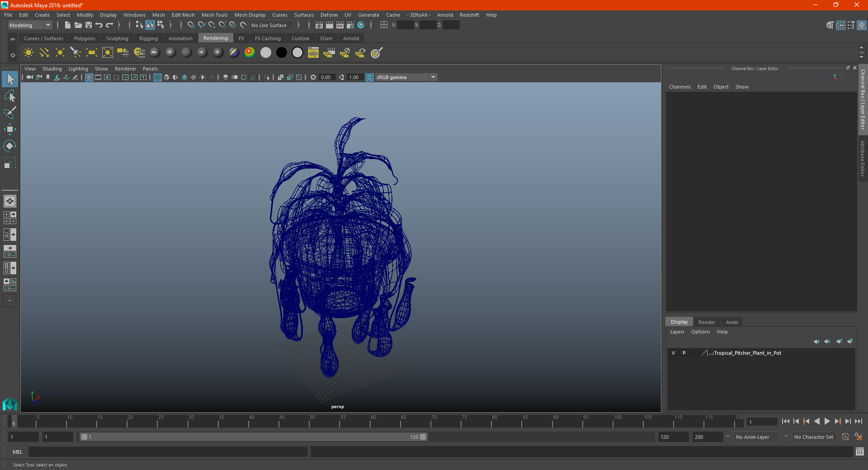Screen dimensions: 868x470
Task: Toggle V visibility for Tropical_Pitcher_Plant_in_Pot layer
Action: (673, 353)
